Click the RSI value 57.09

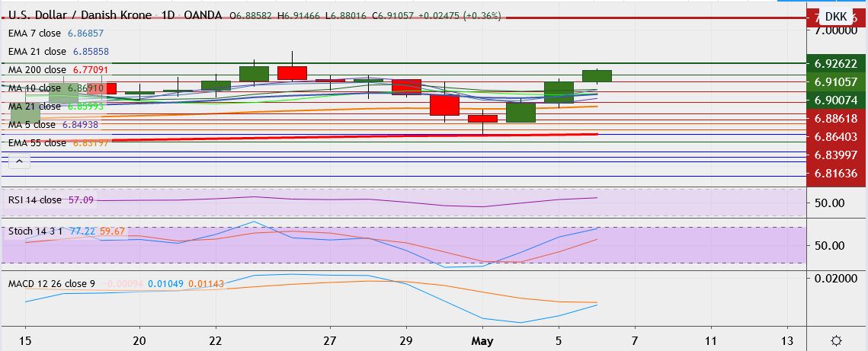coord(79,200)
